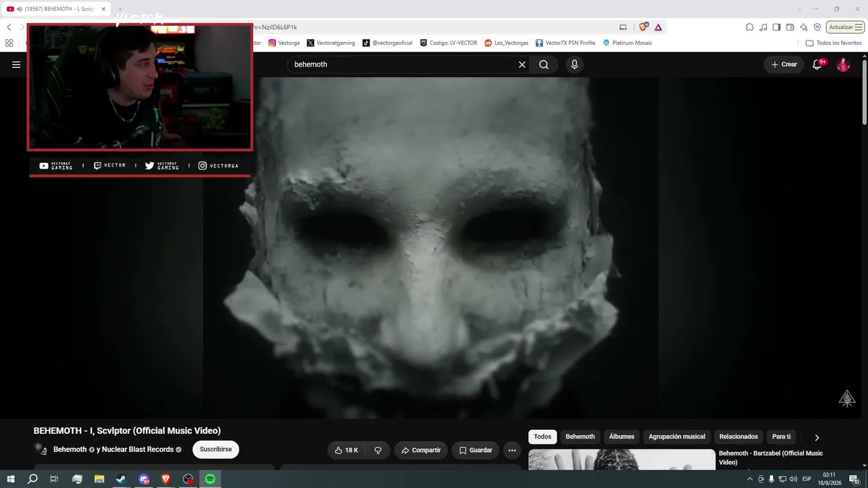Select the Todos filter chip

click(x=542, y=437)
